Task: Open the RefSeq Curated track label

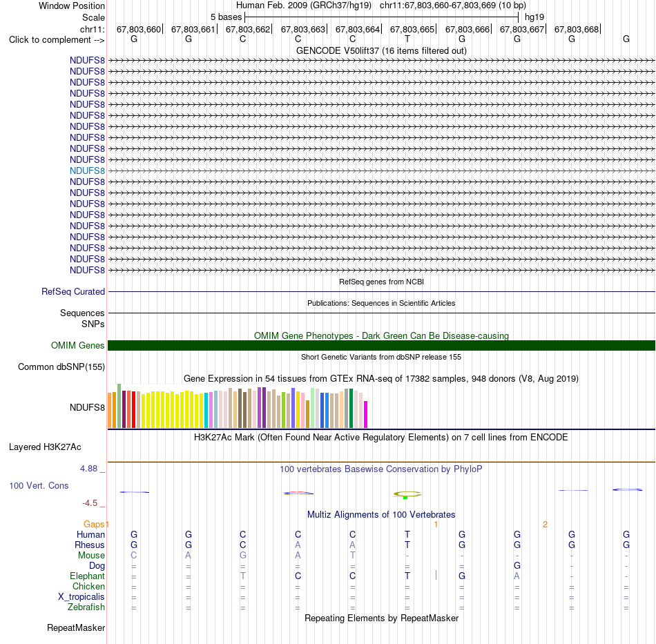Action: point(73,291)
